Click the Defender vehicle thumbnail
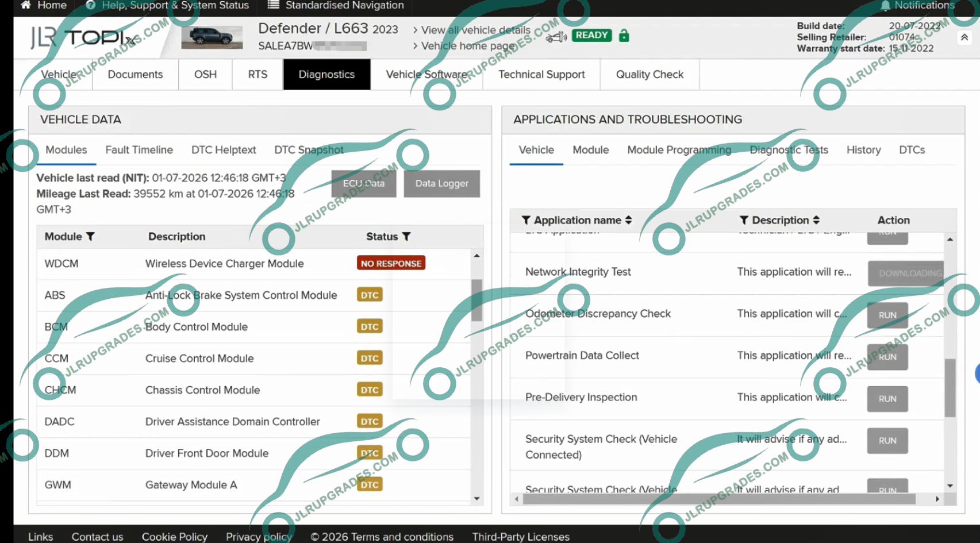This screenshot has width=980, height=543. 212,37
